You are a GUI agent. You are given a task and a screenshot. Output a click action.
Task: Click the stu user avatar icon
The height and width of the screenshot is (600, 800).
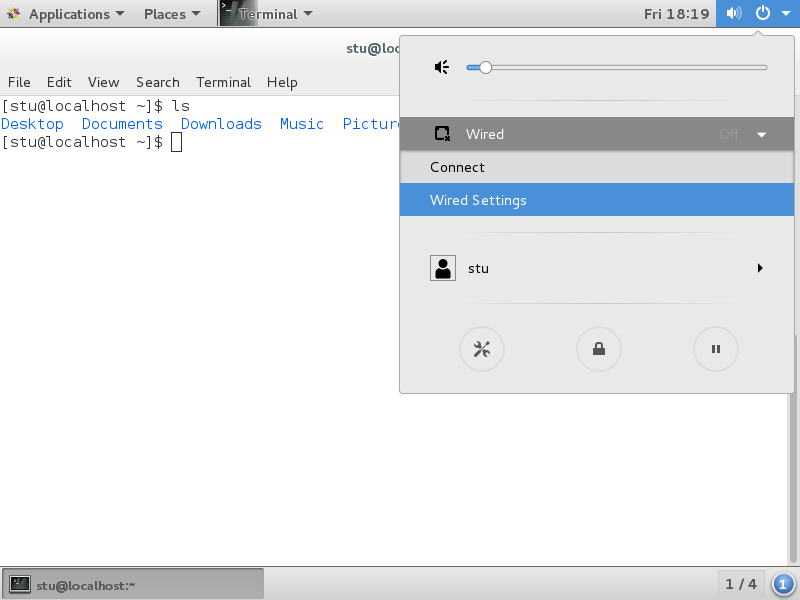click(x=442, y=268)
